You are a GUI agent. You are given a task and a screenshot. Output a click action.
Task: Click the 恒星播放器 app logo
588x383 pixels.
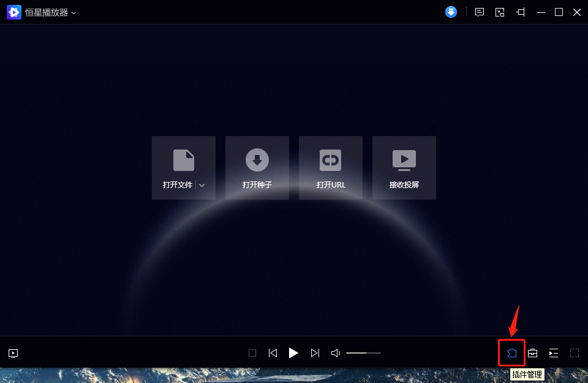[x=14, y=12]
